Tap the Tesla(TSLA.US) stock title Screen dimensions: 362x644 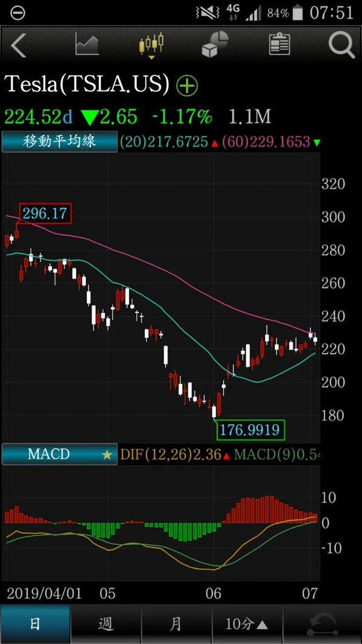point(87,84)
